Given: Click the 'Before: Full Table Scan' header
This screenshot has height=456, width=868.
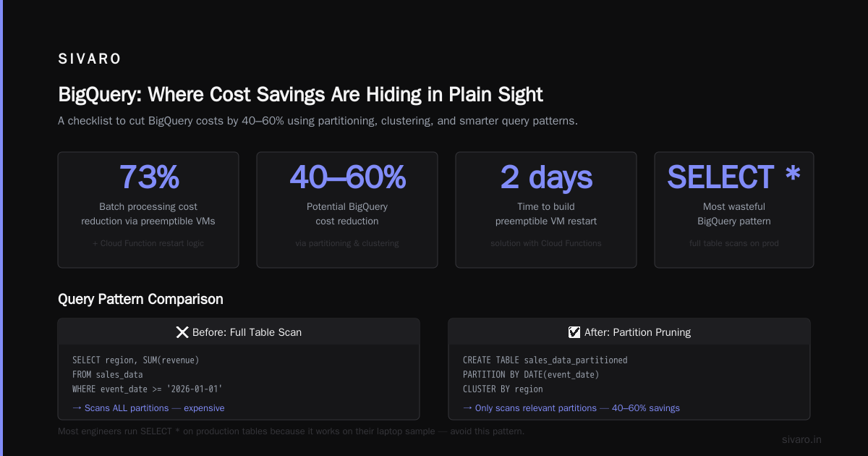Looking at the screenshot, I should coord(239,332).
